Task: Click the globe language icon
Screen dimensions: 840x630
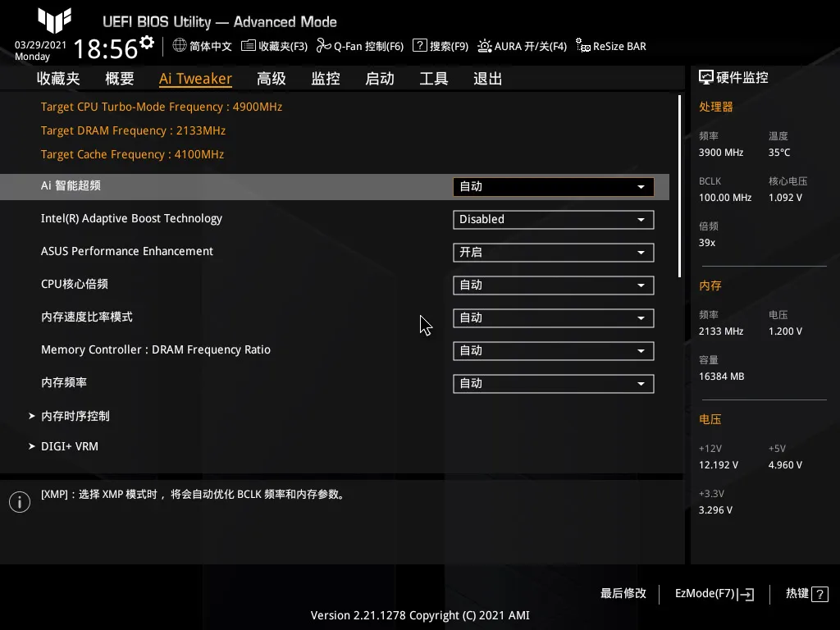Action: (180, 46)
